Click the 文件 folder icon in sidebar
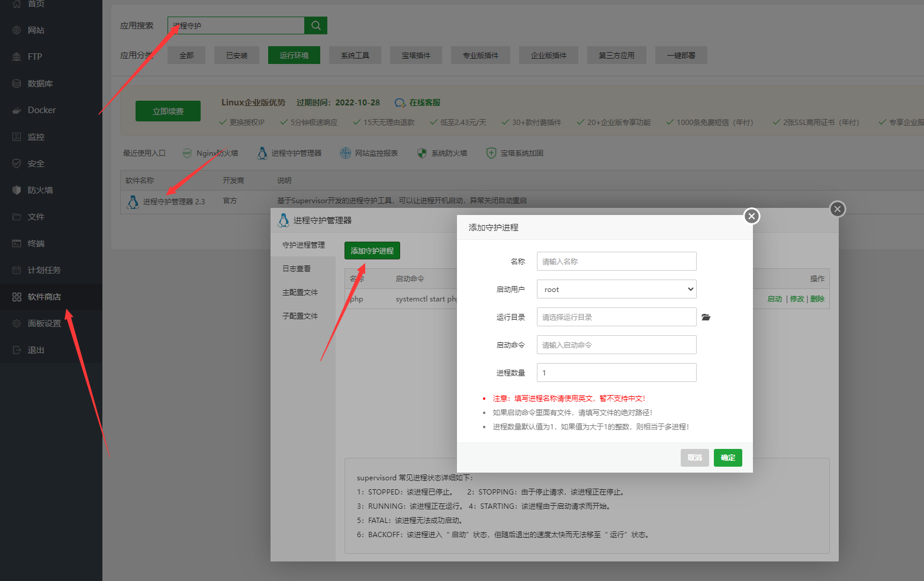The image size is (924, 581). coord(17,217)
